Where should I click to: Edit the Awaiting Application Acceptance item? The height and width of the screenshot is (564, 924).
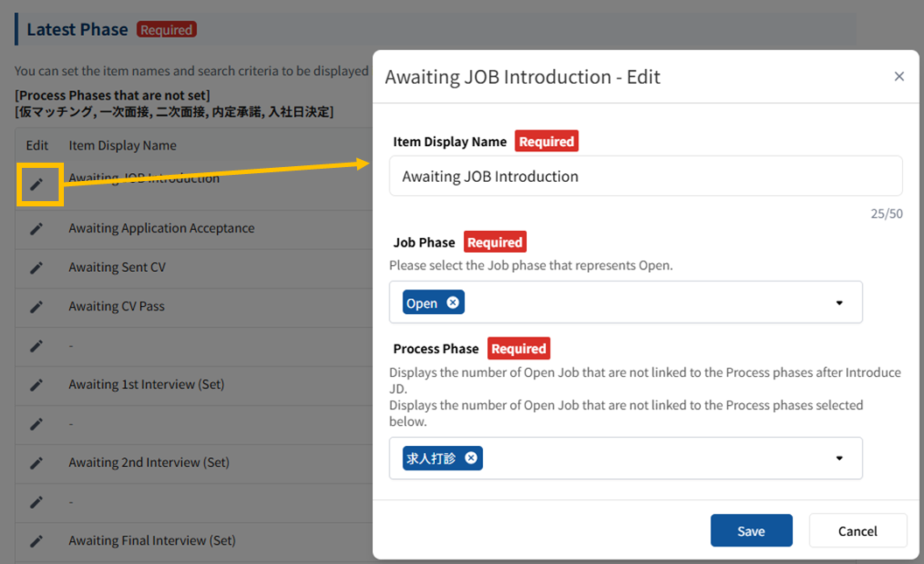[x=37, y=228]
